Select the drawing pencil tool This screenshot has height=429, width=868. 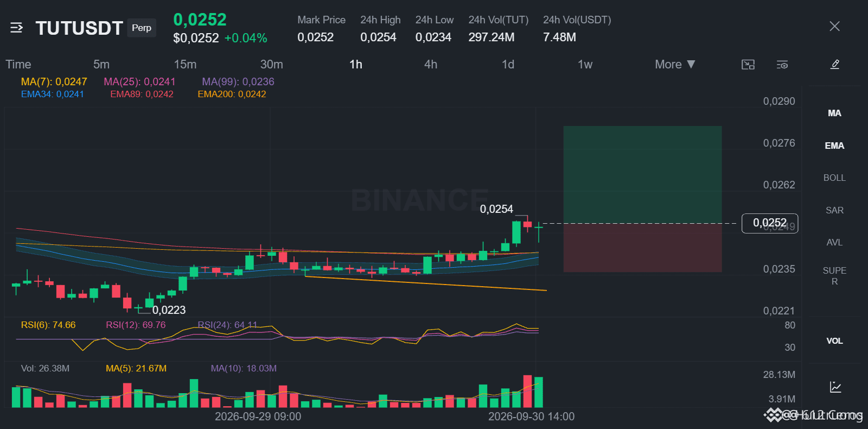tap(835, 64)
